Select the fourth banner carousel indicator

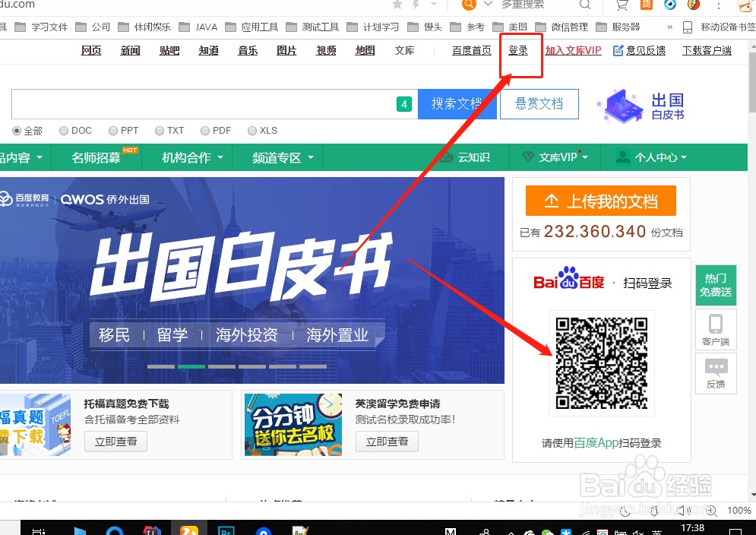[252, 366]
